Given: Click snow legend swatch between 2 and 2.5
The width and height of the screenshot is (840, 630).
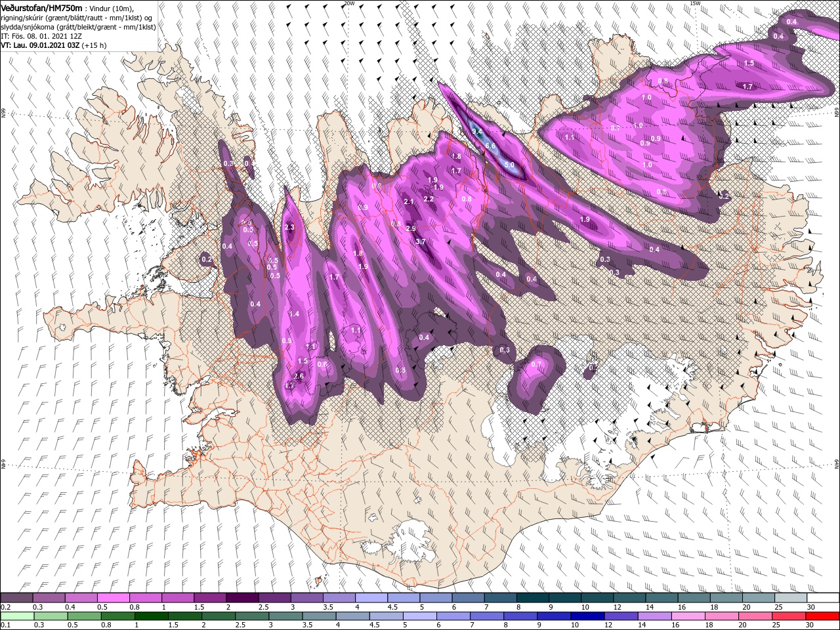Looking at the screenshot, I should tap(242, 598).
